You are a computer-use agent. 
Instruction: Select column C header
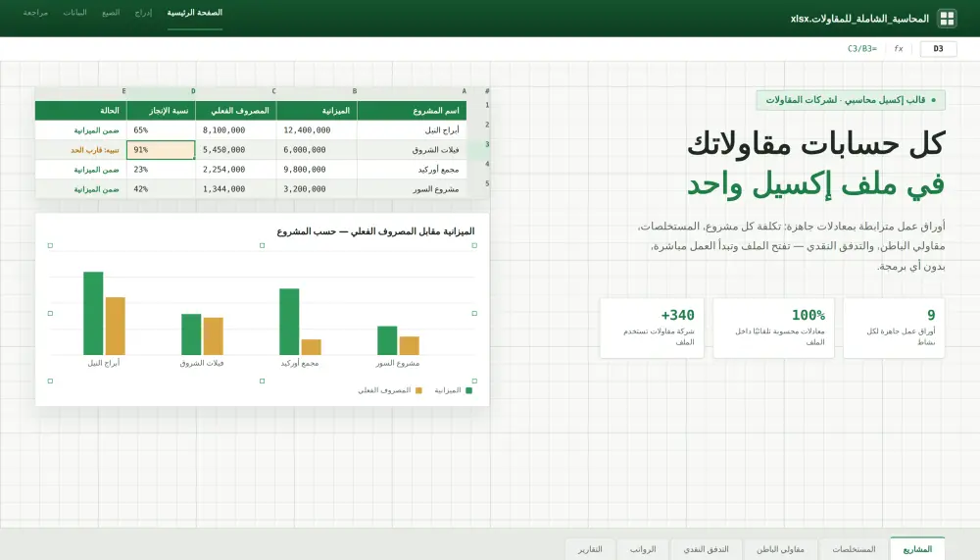[236, 91]
